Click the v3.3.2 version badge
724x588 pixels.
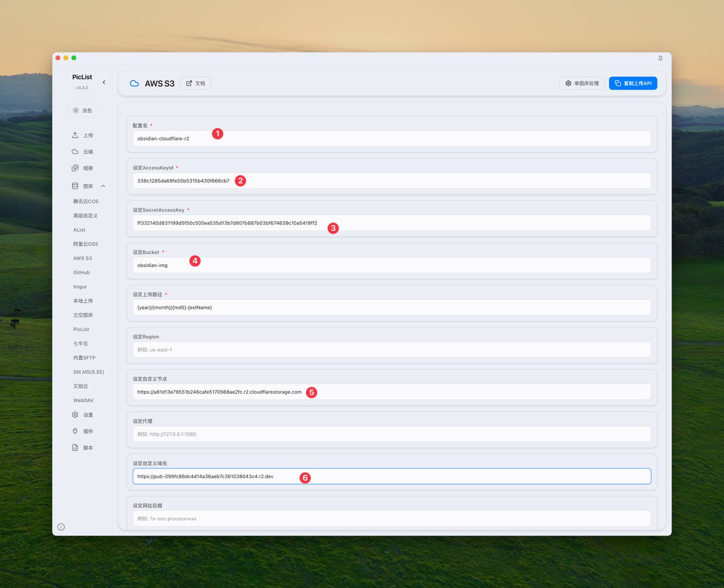click(x=82, y=88)
